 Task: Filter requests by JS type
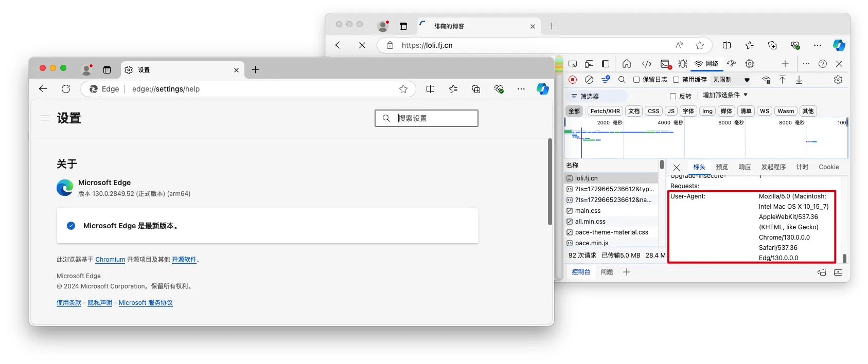671,111
